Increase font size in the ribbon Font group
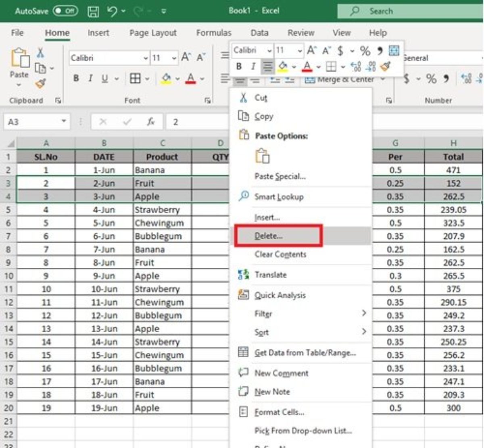Viewport: 484px width, 448px height. click(186, 58)
